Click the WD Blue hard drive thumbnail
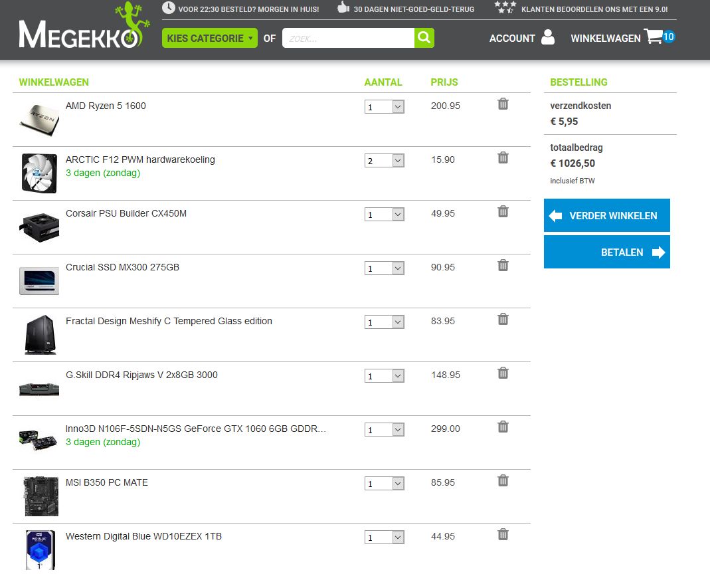 point(41,550)
